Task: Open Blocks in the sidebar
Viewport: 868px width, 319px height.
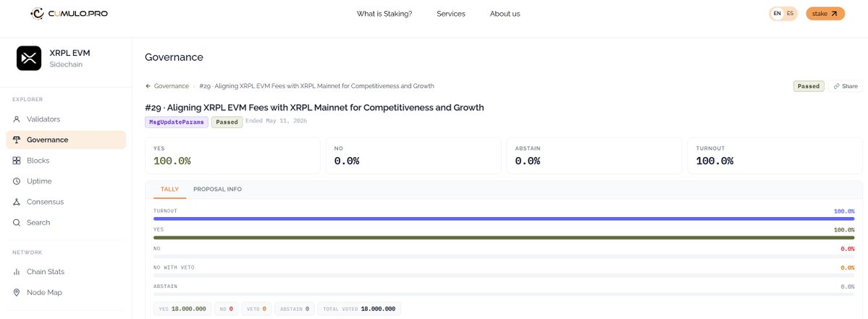Action: pos(66,161)
